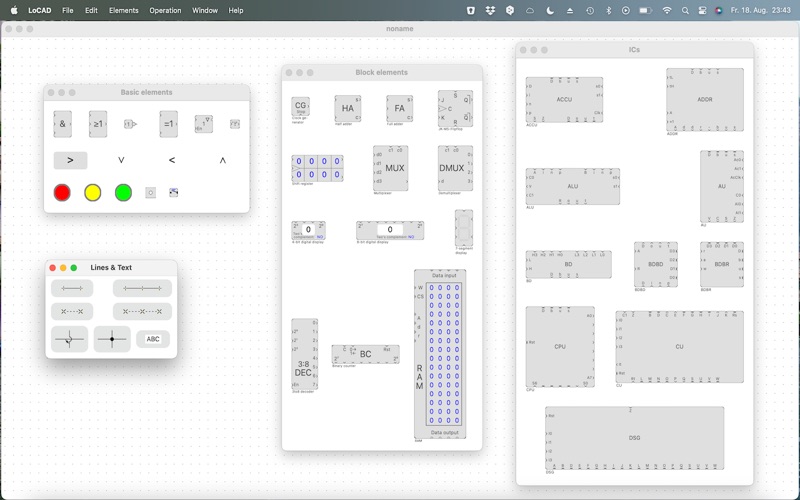
Task: Close the Lines & Text panel
Action: (x=53, y=268)
